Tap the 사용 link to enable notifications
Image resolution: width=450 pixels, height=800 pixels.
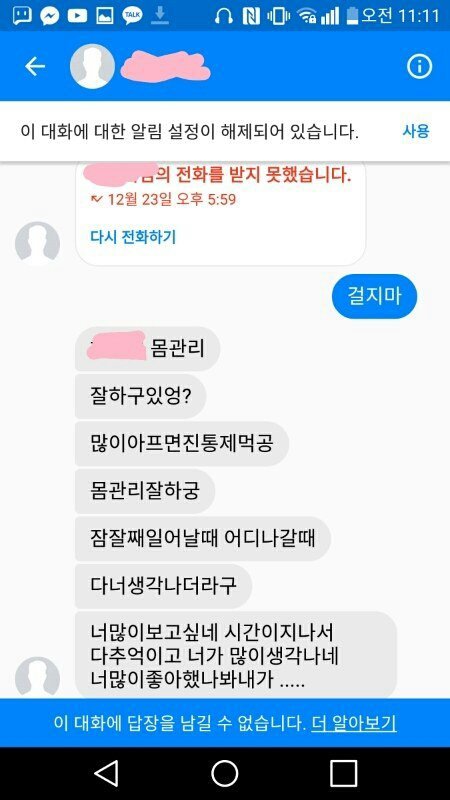click(416, 132)
